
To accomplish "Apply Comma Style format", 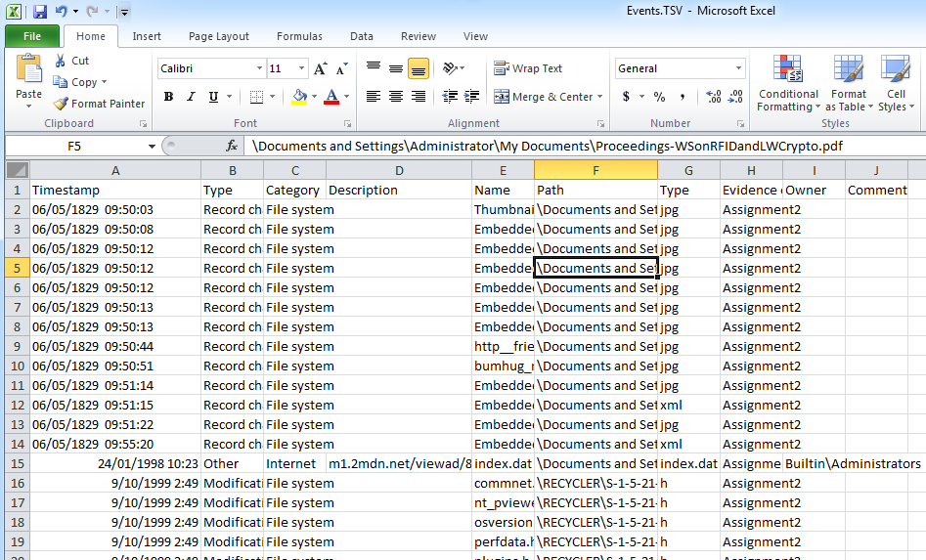I will click(x=683, y=97).
